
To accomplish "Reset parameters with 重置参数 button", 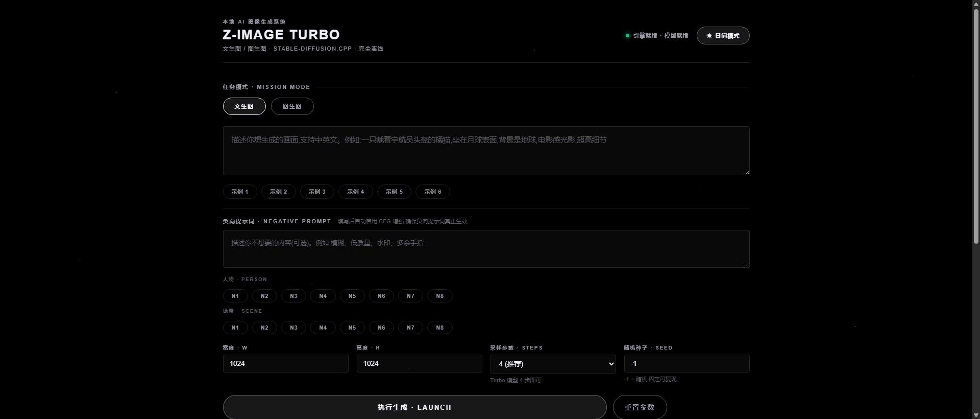I will 640,407.
